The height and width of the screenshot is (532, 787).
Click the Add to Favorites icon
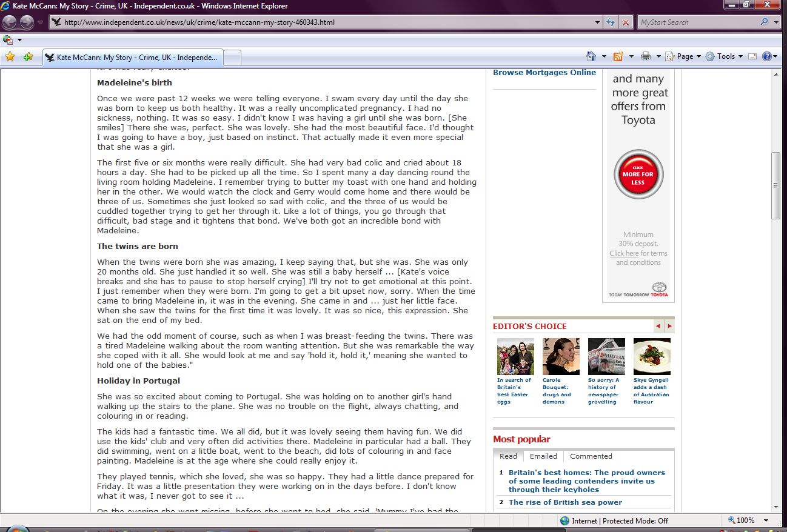28,57
